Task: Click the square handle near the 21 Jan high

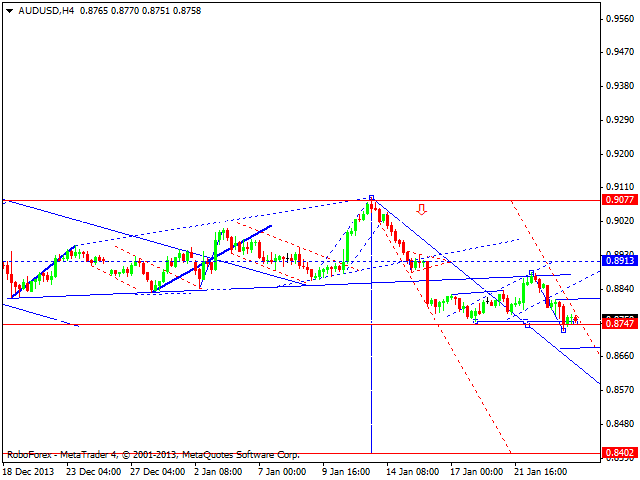Action: pos(532,271)
